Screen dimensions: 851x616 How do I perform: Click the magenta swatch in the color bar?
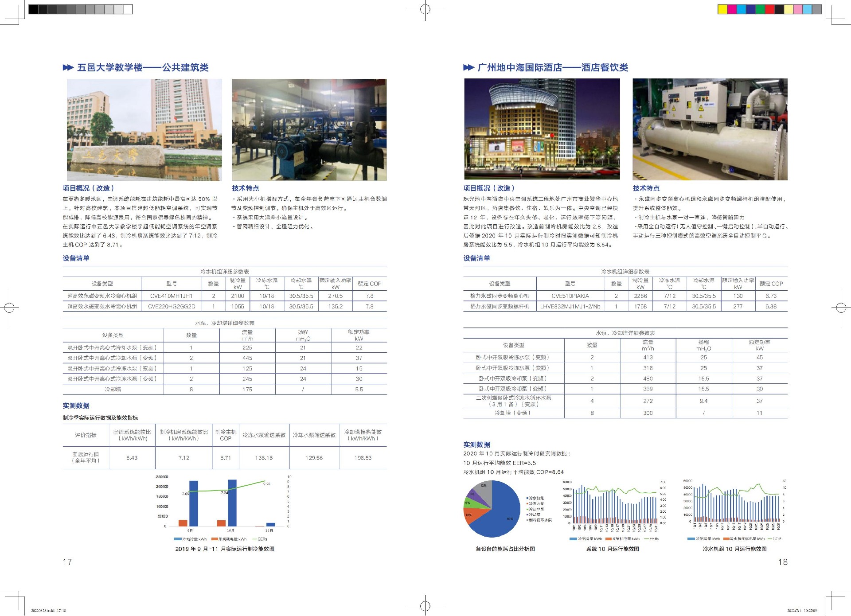732,9
